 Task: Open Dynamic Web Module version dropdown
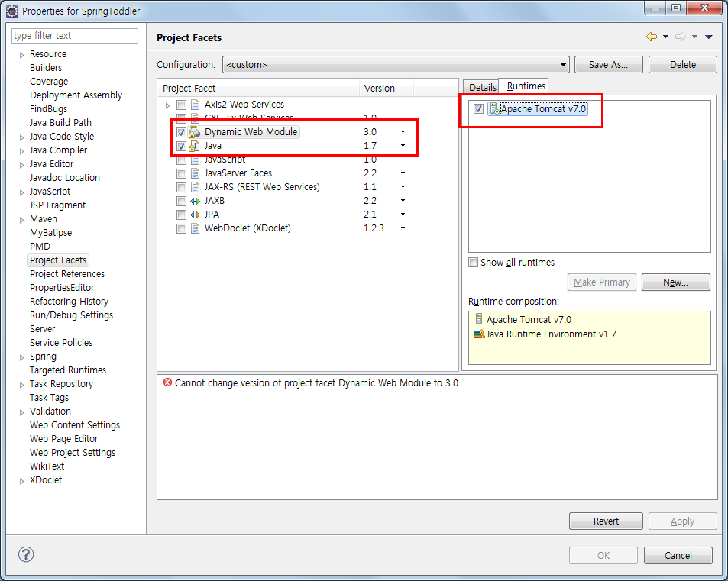403,132
